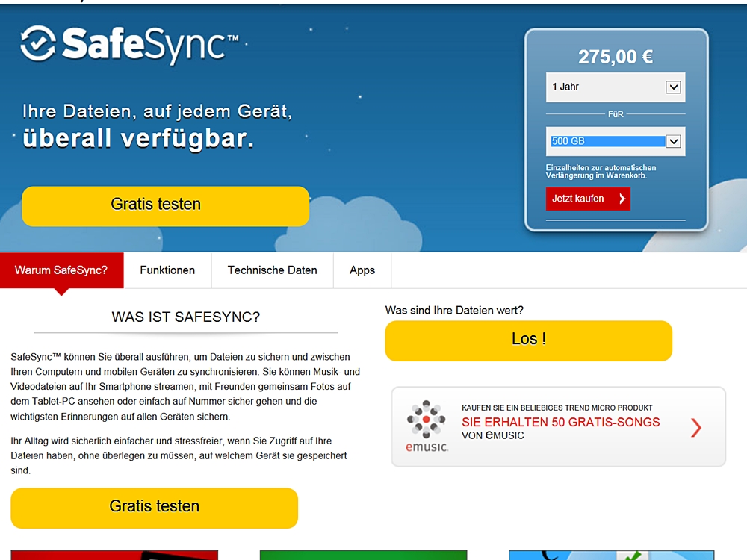Click the Jetzt kaufen button

click(x=588, y=199)
